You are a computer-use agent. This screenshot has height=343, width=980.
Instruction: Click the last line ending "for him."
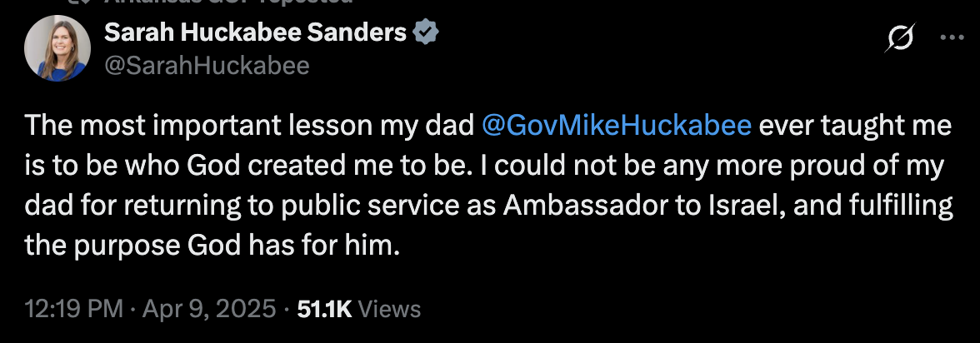pos(214,246)
